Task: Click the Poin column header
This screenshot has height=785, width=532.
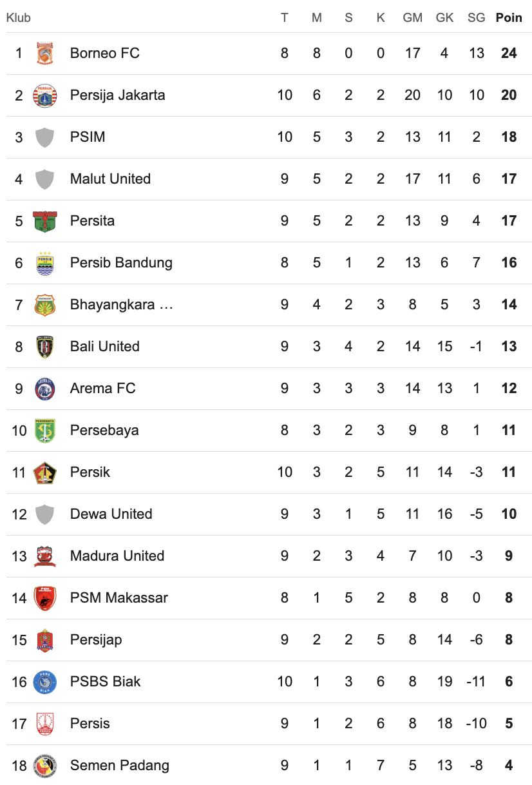Action: click(x=509, y=18)
